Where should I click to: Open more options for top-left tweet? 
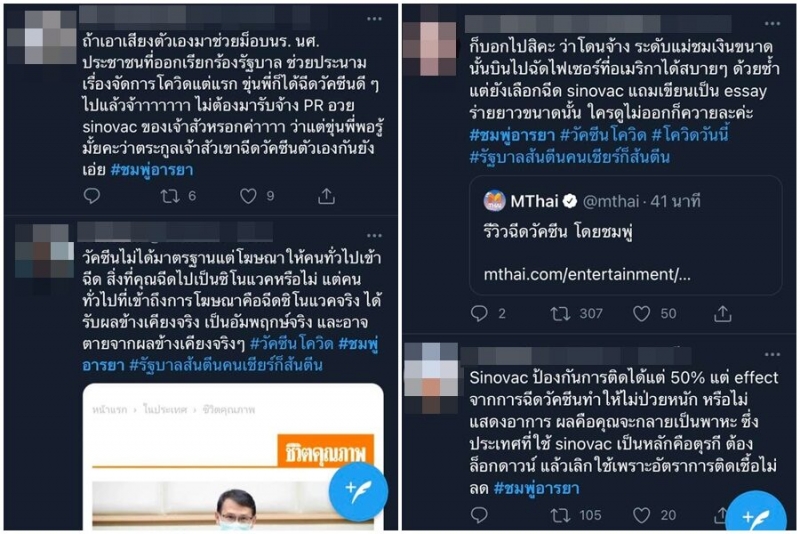pyautogui.click(x=374, y=19)
